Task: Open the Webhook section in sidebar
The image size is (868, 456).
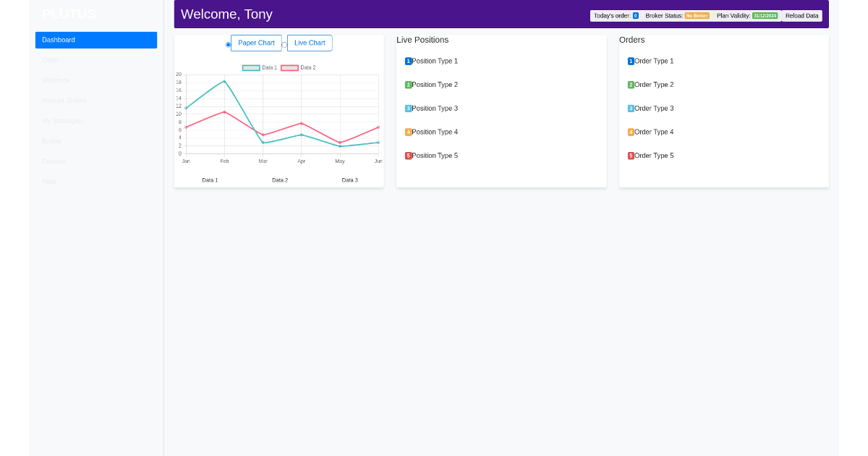Action: pyautogui.click(x=55, y=80)
